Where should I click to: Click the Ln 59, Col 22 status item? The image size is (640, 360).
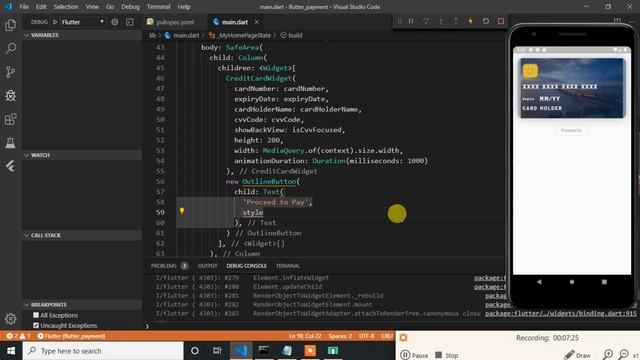click(x=305, y=336)
